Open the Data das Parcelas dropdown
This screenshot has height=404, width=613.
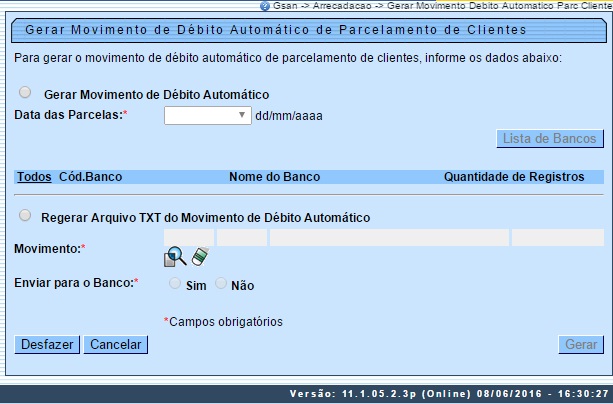pyautogui.click(x=208, y=116)
